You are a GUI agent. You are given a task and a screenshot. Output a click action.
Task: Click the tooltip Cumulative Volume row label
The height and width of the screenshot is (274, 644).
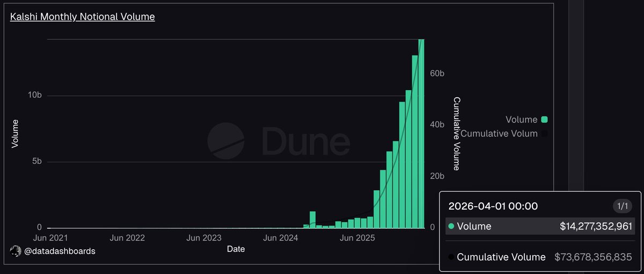point(501,257)
